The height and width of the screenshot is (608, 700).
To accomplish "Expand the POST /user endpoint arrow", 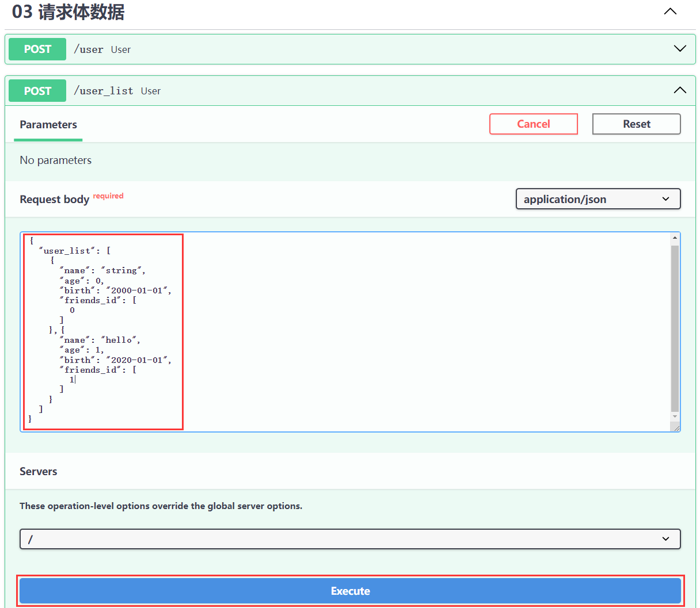I will pos(680,49).
